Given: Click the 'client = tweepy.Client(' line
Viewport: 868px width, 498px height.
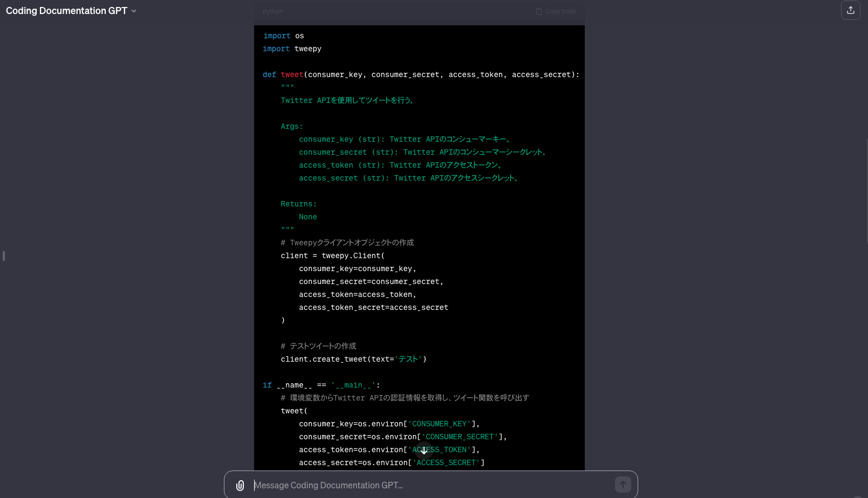Looking at the screenshot, I should (333, 256).
